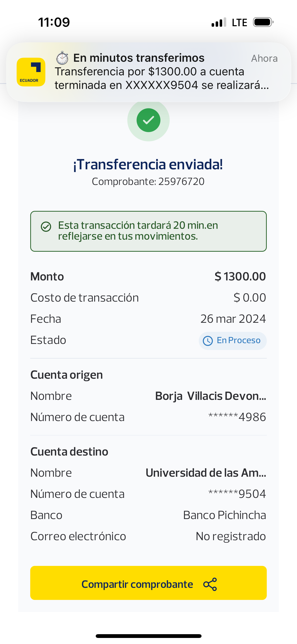Tap the share icon on yellow button
297x644 pixels.
click(x=210, y=584)
